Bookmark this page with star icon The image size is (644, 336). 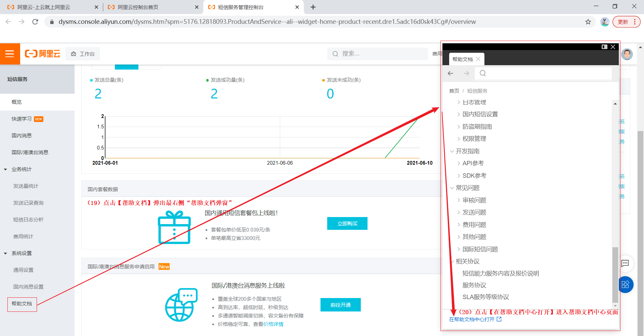point(588,22)
